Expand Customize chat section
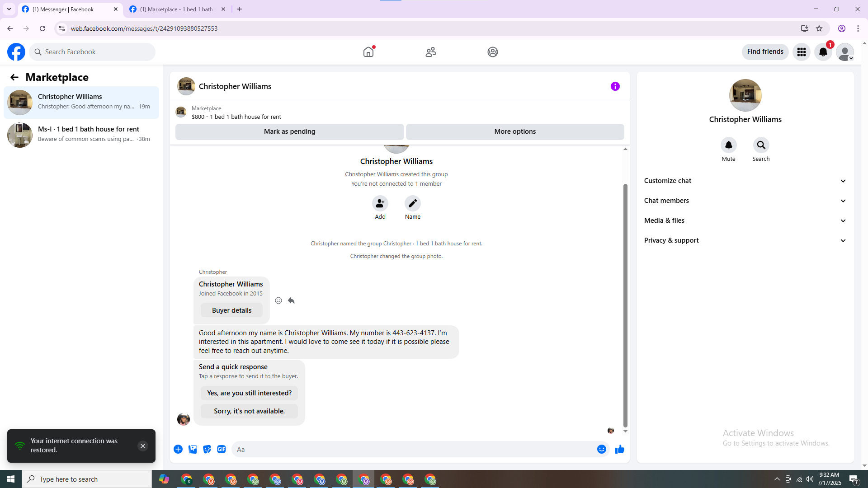868x488 pixels. [x=745, y=181]
